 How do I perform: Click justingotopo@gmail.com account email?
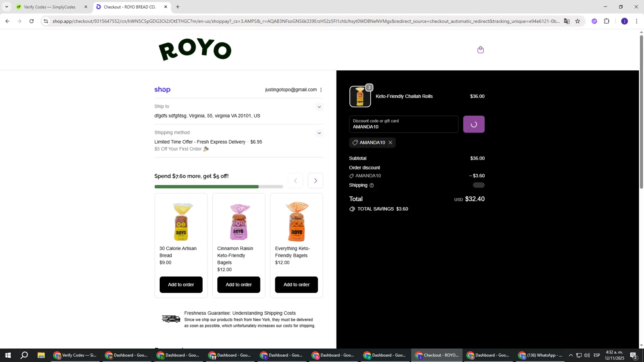click(291, 90)
